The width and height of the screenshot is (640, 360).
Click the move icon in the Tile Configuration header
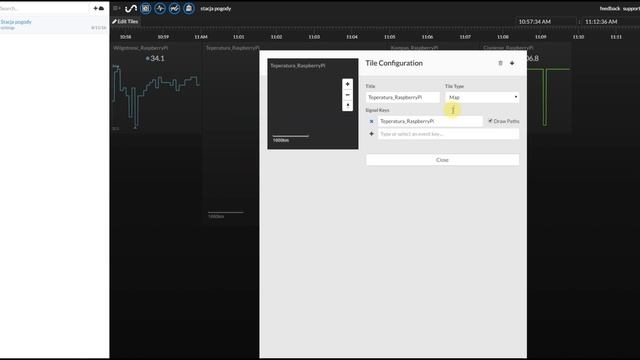[512, 63]
